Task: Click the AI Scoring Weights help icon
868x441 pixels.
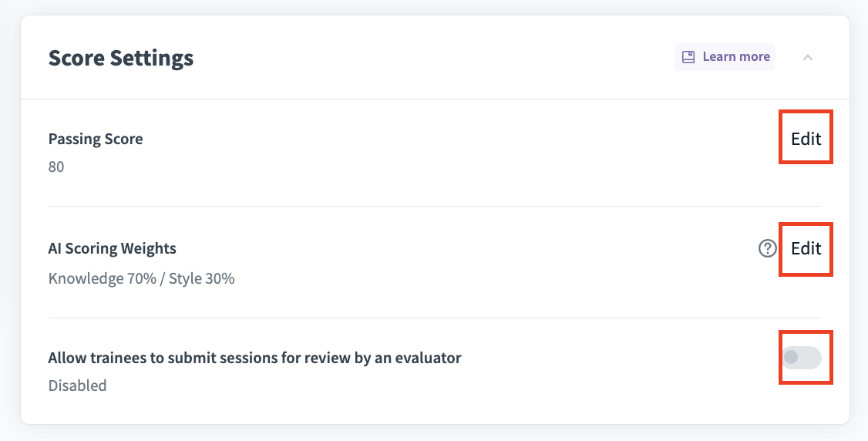Action: tap(767, 248)
